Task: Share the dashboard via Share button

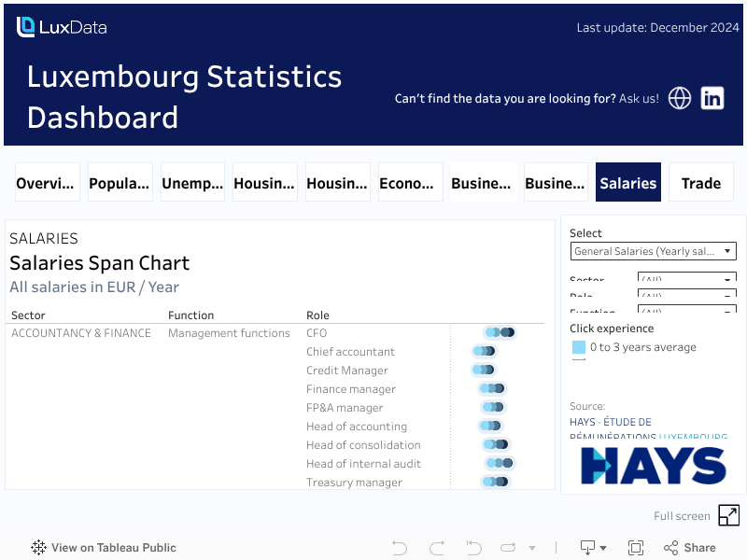Action: coord(690,548)
